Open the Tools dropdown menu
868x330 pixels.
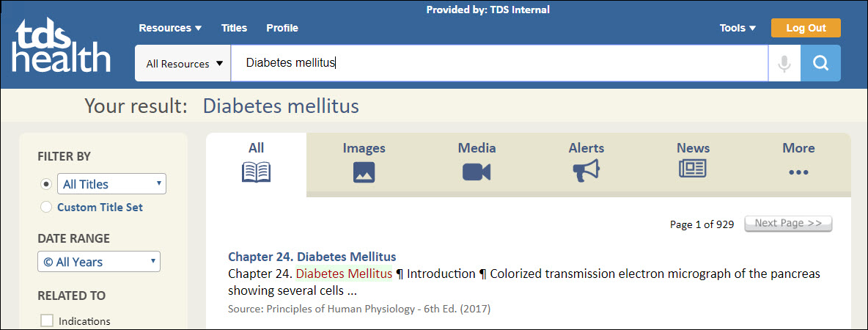pos(738,29)
